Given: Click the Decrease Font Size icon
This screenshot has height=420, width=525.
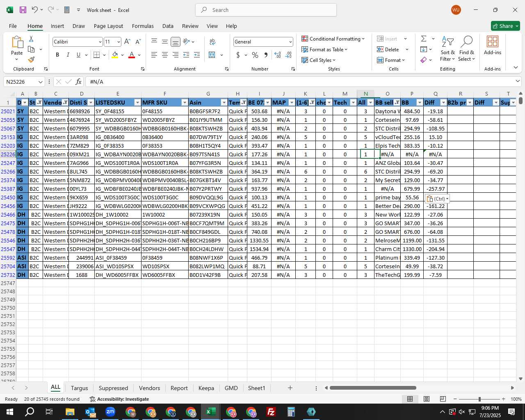Looking at the screenshot, I should coord(138,42).
